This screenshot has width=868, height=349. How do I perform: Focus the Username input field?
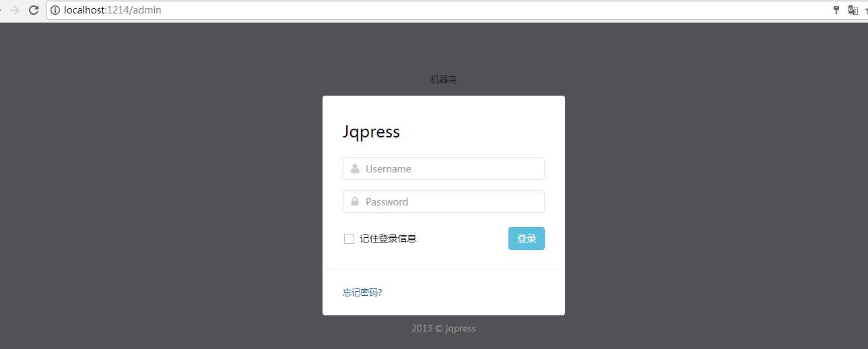coord(444,168)
